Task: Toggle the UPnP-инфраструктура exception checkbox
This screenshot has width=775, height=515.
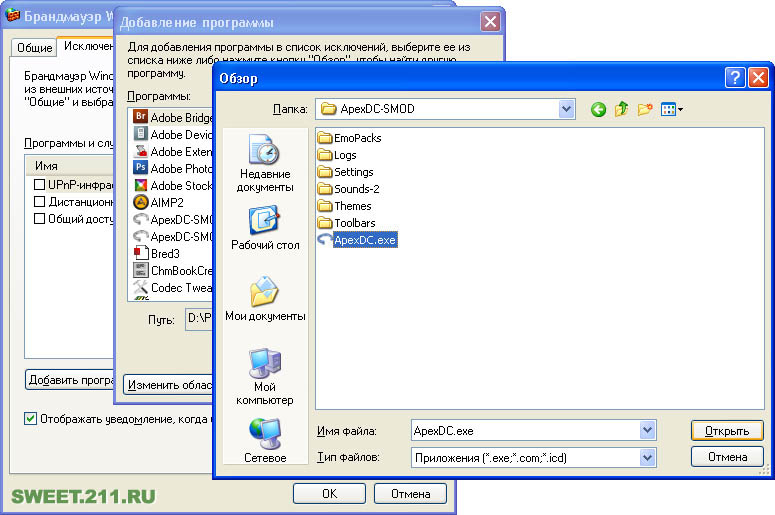Action: [40, 185]
